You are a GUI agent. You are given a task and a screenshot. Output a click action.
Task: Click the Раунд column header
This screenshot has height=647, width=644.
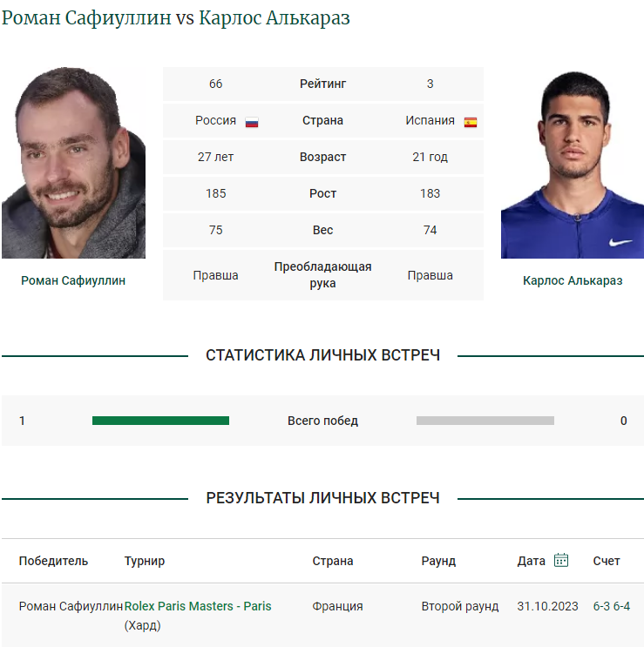pyautogui.click(x=438, y=561)
